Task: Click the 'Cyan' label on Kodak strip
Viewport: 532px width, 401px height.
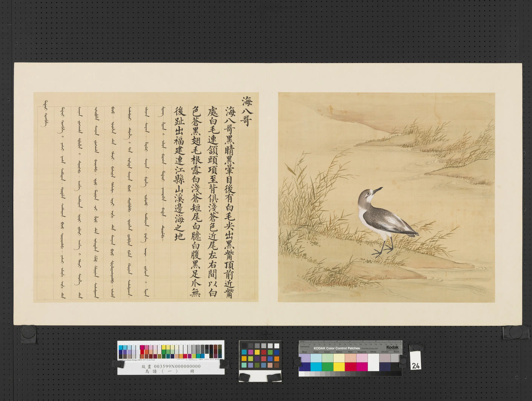Action: tap(316, 352)
